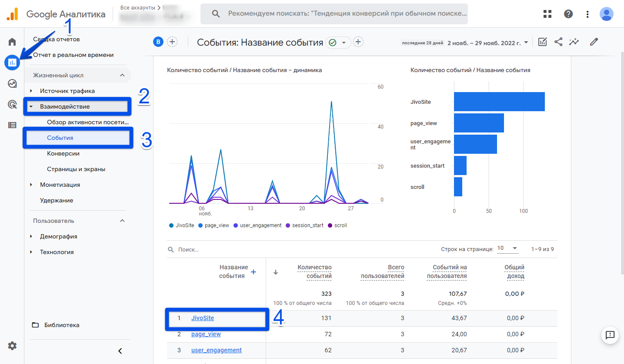624x364 pixels.
Task: Open the feedback message icon
Action: (610, 335)
